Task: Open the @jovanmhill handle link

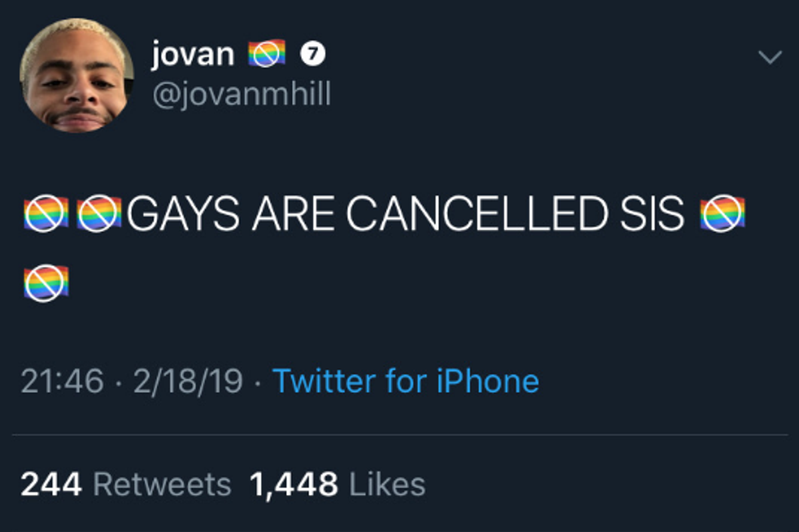Action: (x=241, y=95)
